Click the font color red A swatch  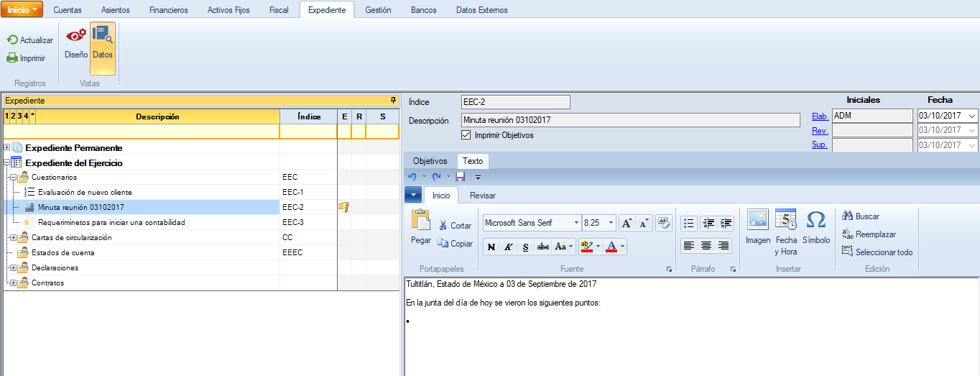(611, 247)
